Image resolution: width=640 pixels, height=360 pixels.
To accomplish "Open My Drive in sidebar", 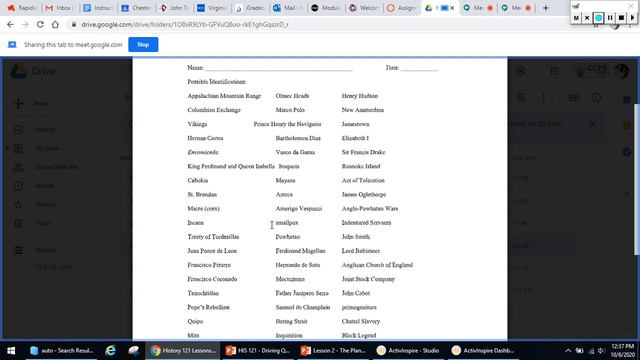I will 46,149.
